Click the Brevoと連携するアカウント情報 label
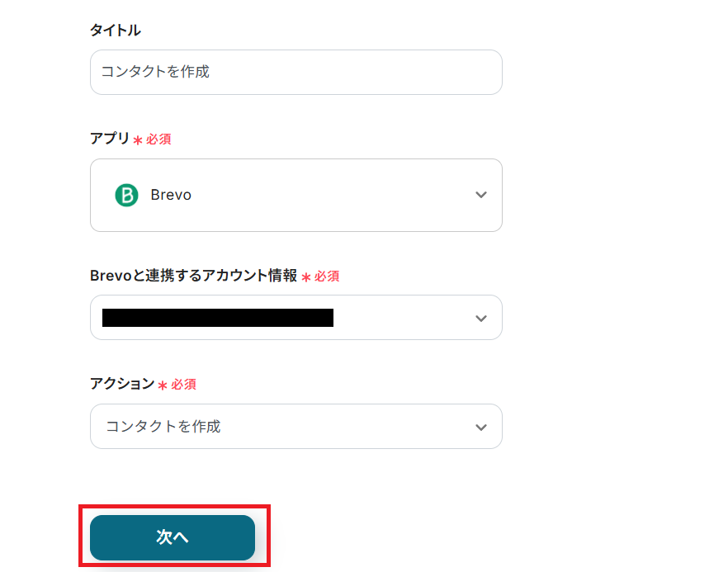This screenshot has height=572, width=728. 193,276
